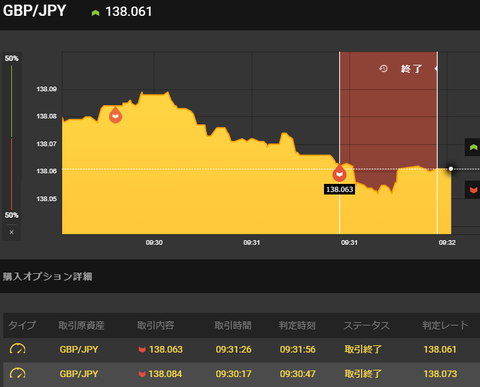Click the gauge icon in second trade row
Image resolution: width=480 pixels, height=387 pixels.
pyautogui.click(x=18, y=373)
